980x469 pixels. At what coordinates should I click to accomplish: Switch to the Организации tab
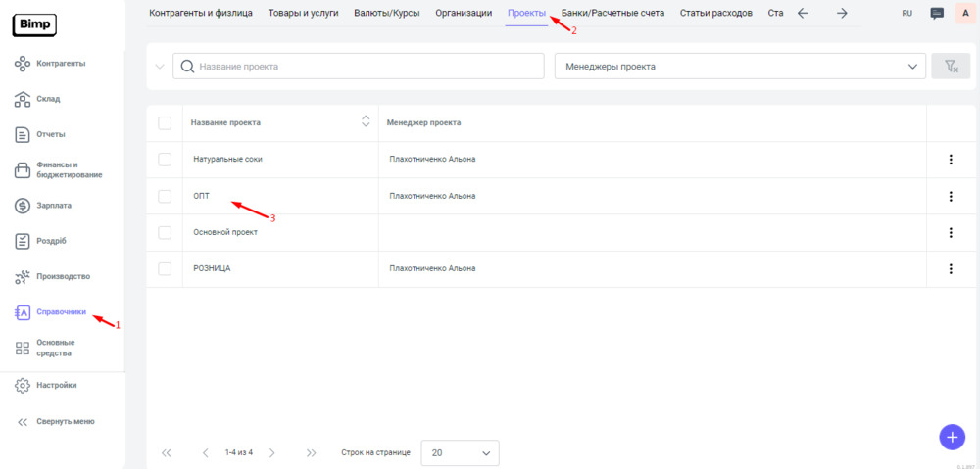464,13
